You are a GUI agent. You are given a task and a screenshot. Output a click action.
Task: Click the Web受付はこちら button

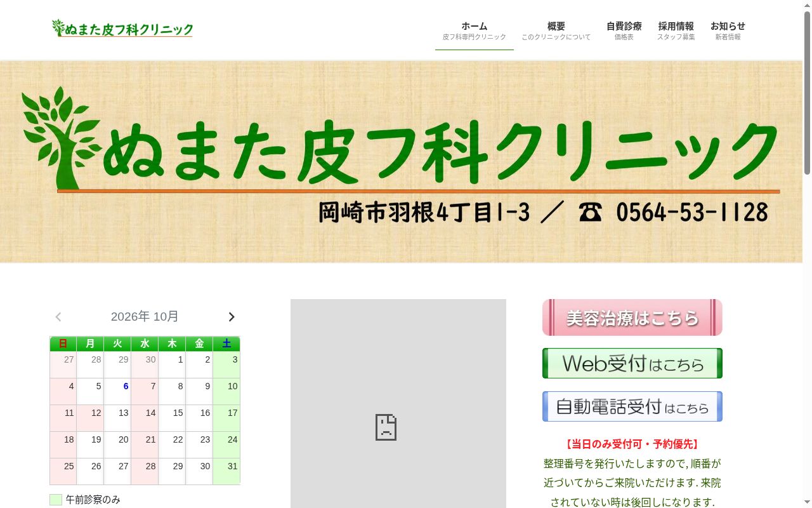(632, 363)
